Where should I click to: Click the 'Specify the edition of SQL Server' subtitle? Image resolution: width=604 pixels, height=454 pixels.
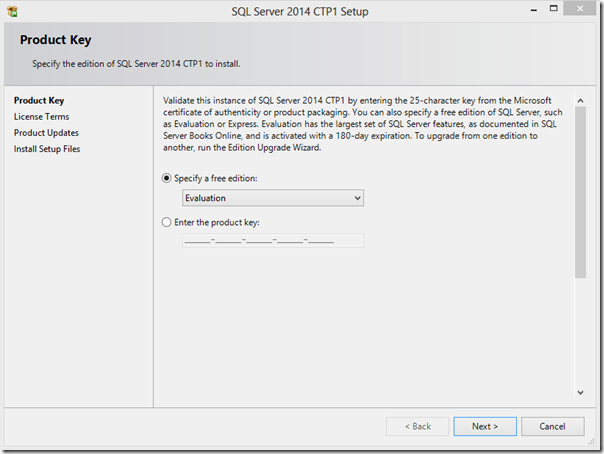click(x=136, y=64)
